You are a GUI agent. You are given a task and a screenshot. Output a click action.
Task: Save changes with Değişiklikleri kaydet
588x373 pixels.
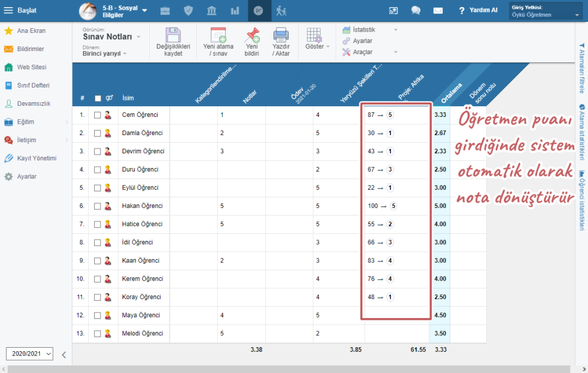click(x=173, y=42)
